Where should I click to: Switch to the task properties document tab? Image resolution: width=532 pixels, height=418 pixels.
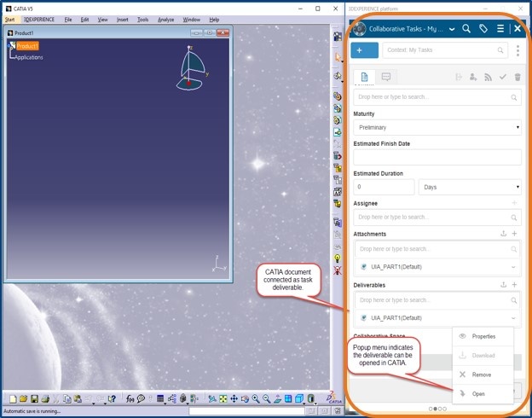pos(364,77)
